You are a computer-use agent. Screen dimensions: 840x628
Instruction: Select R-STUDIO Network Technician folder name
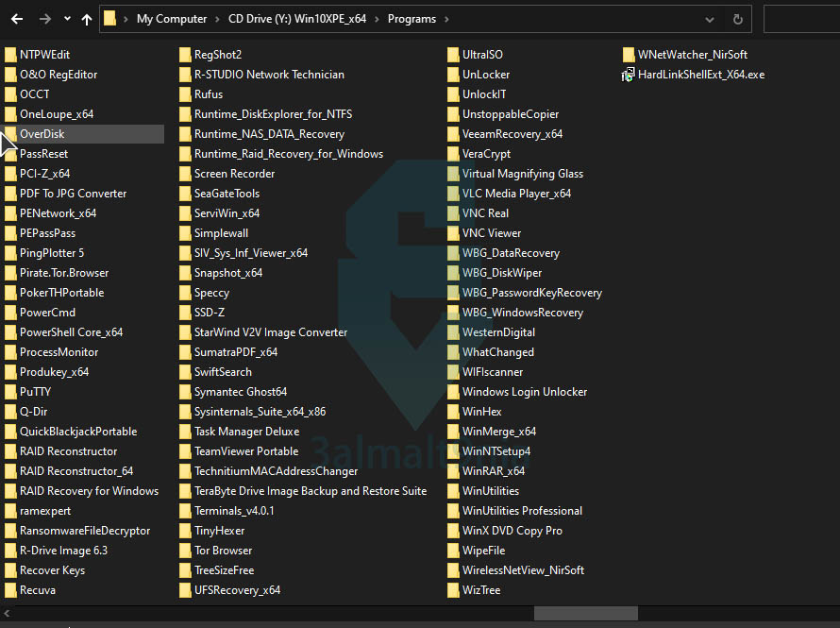(269, 75)
